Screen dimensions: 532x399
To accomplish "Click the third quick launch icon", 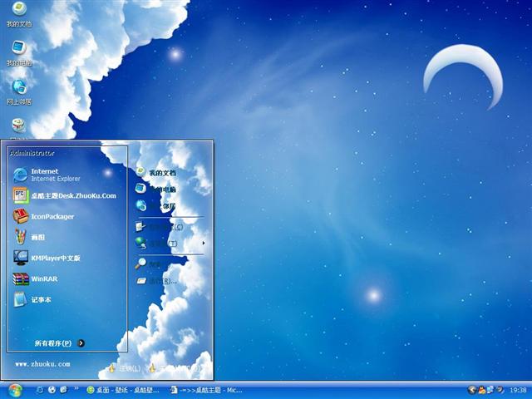I will click(63, 390).
